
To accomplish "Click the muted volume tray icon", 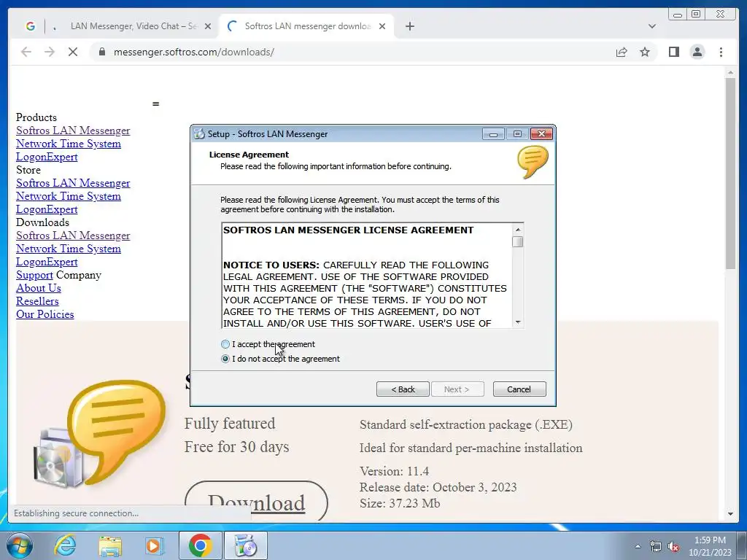I will coord(673,546).
